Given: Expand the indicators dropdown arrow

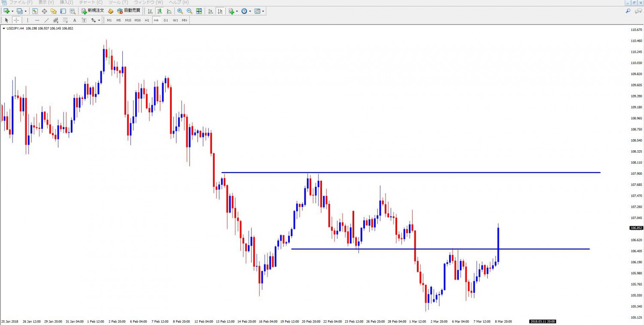Looking at the screenshot, I should coord(237,11).
